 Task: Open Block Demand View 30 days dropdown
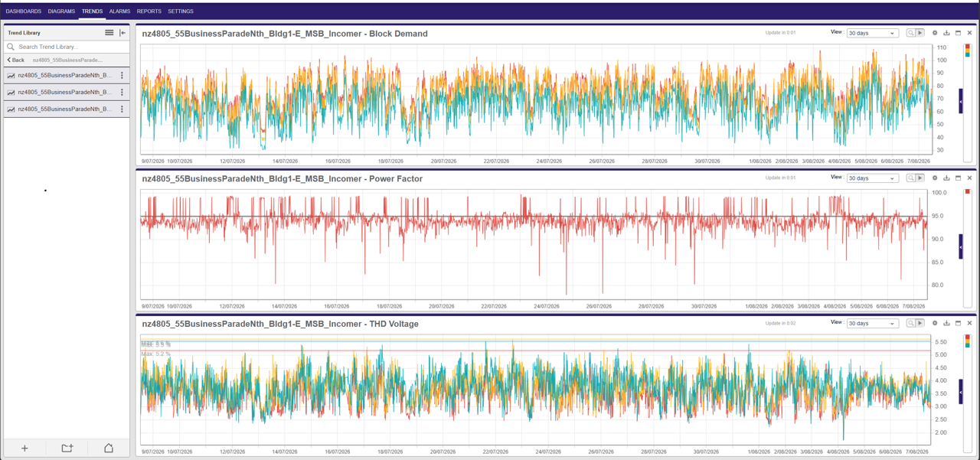tap(872, 33)
